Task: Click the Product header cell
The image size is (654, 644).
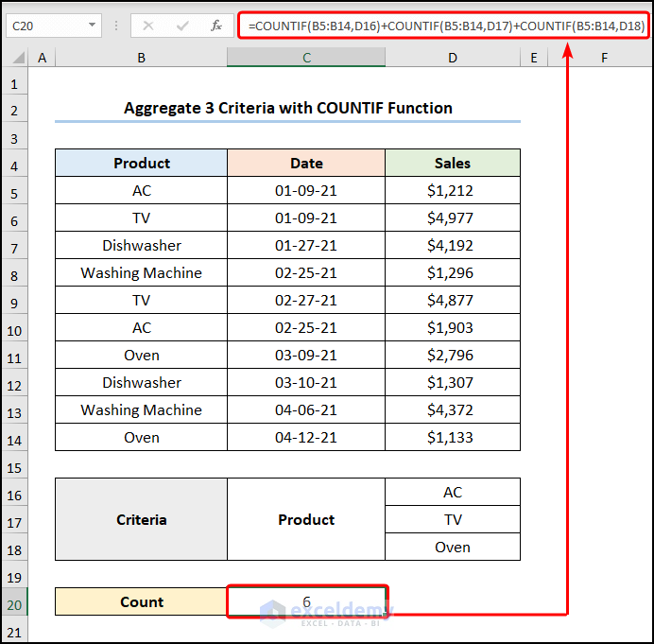Action: (141, 163)
